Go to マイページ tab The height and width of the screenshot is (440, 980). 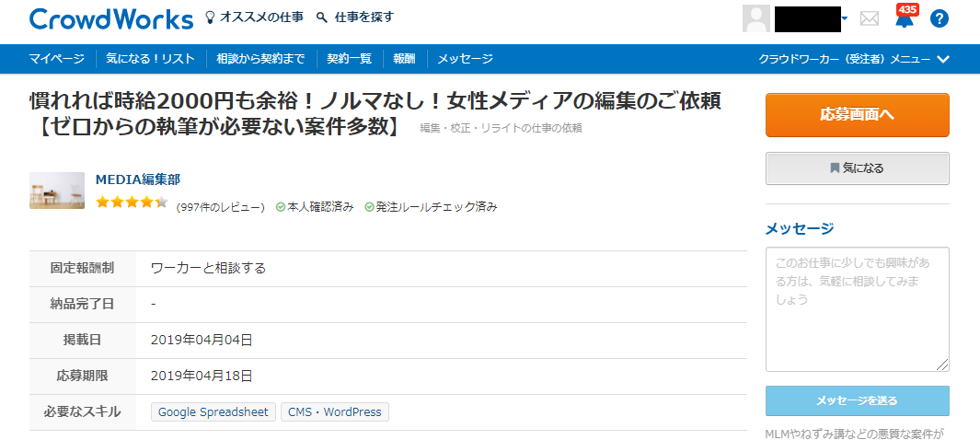(56, 60)
